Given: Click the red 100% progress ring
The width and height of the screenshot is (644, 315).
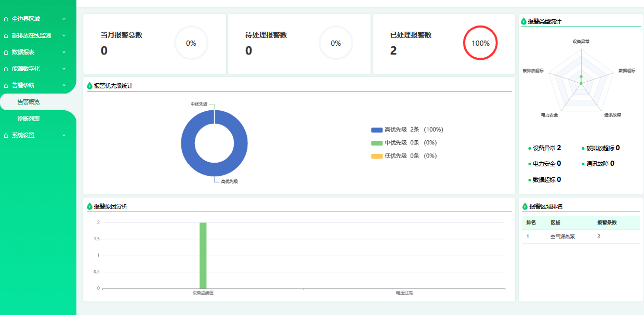Looking at the screenshot, I should coord(480,43).
